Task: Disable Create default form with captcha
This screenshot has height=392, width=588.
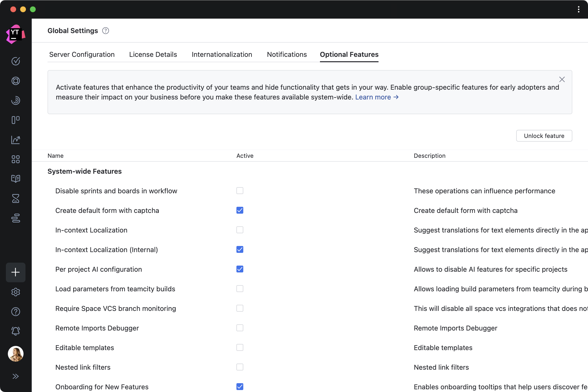Action: point(240,210)
